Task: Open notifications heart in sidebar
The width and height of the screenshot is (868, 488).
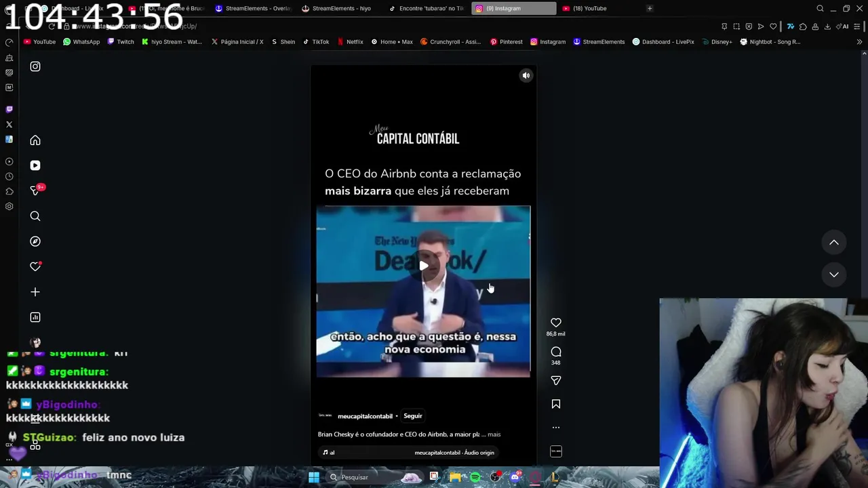Action: [35, 266]
